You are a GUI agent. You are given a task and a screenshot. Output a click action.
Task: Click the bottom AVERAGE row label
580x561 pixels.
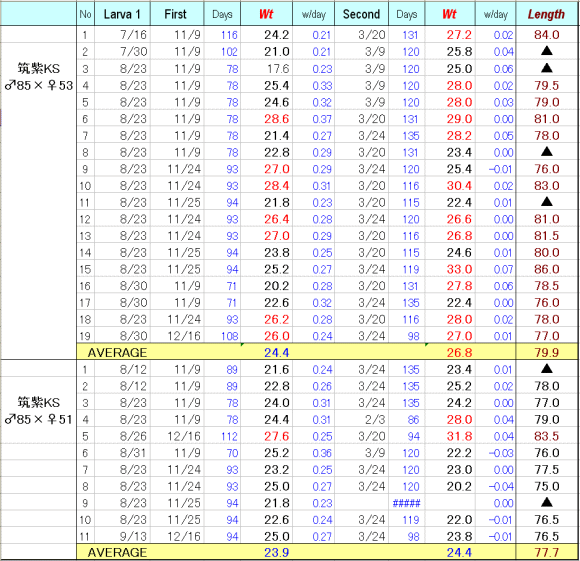point(117,552)
